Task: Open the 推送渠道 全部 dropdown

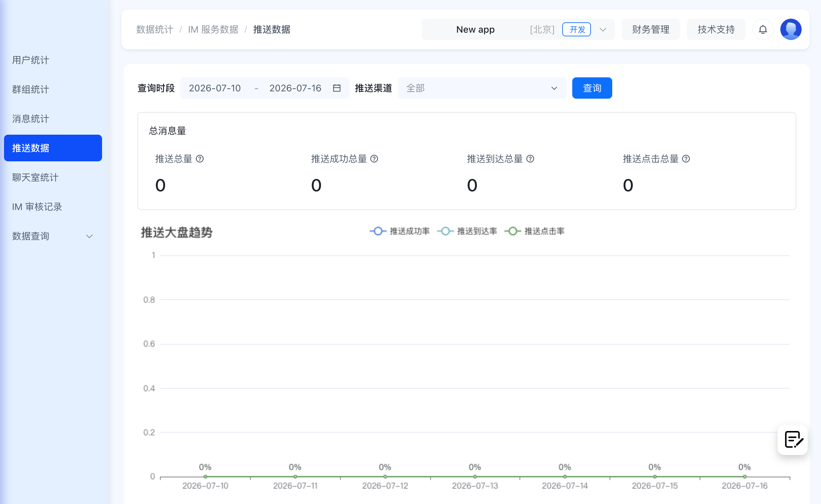Action: tap(482, 88)
